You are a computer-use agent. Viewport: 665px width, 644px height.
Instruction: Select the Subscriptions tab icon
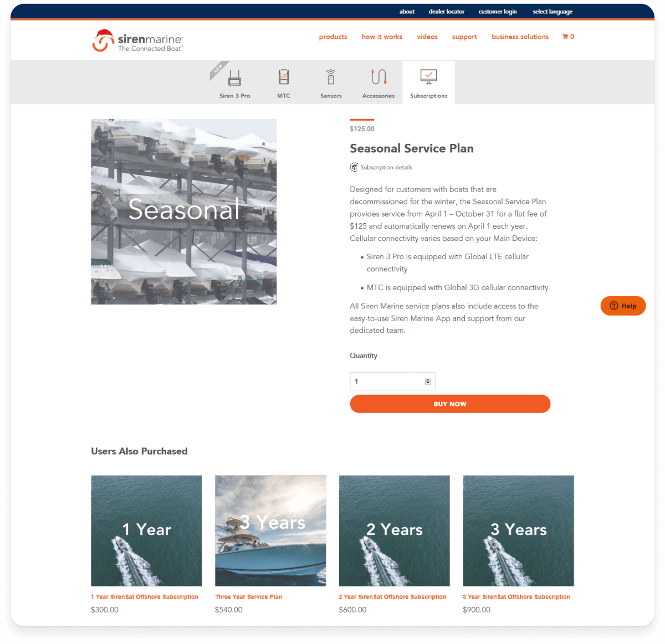pos(429,77)
